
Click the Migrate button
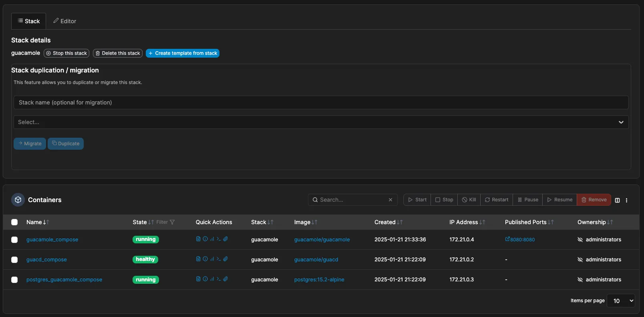tap(30, 144)
